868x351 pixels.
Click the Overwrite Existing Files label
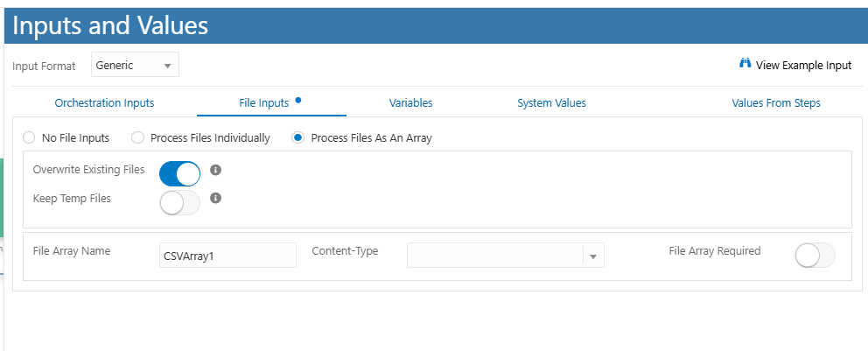[x=88, y=170]
